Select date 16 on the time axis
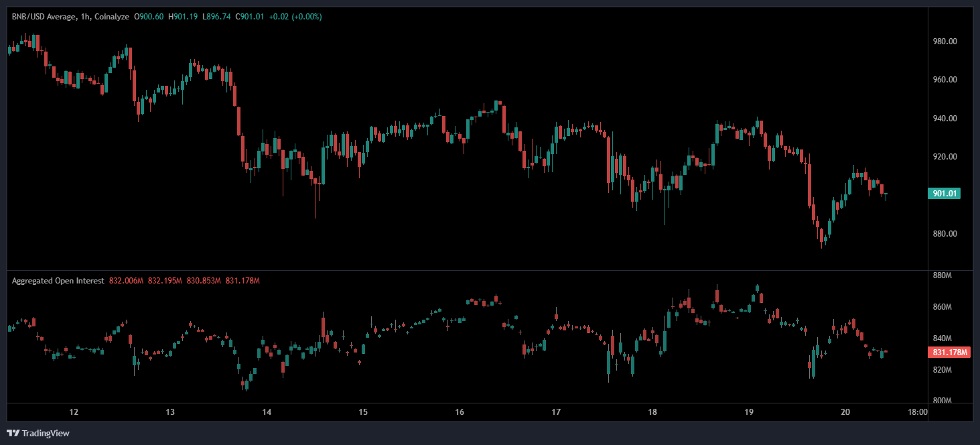Image resolution: width=980 pixels, height=445 pixels. (x=460, y=412)
